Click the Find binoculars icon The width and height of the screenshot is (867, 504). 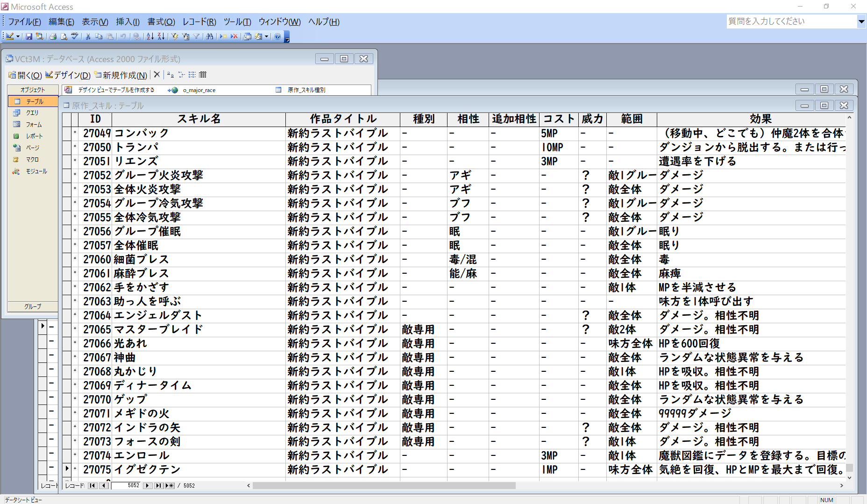210,36
